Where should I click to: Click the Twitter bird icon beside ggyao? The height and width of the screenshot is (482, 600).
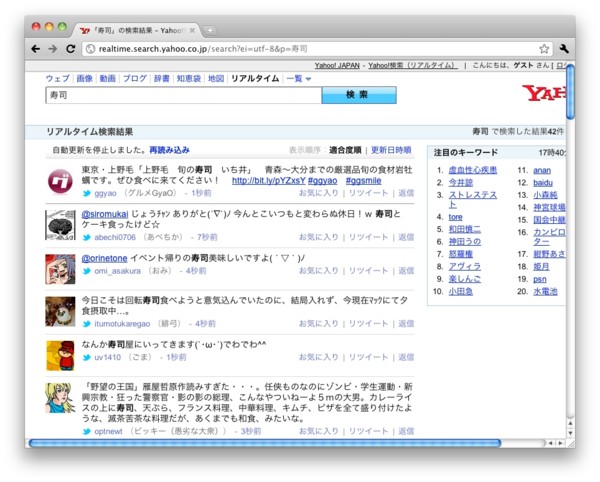coord(87,193)
